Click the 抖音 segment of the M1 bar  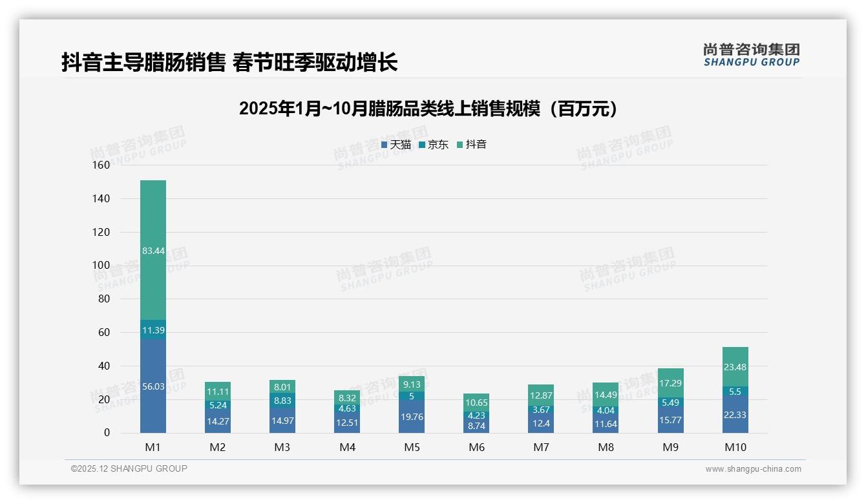[x=153, y=249]
